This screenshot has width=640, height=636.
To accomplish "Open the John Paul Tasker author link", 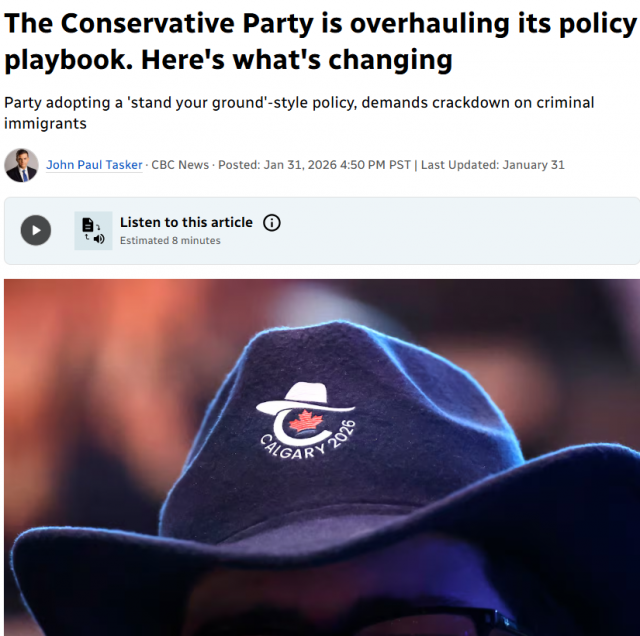I will (x=94, y=165).
